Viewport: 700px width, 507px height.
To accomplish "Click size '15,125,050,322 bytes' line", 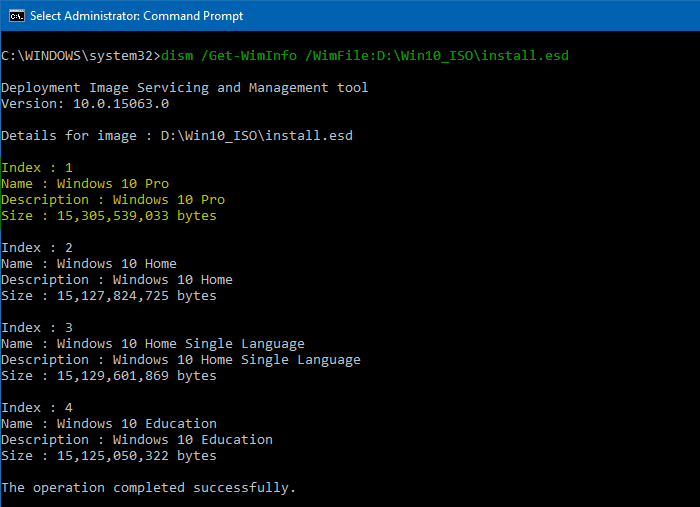I will point(108,456).
